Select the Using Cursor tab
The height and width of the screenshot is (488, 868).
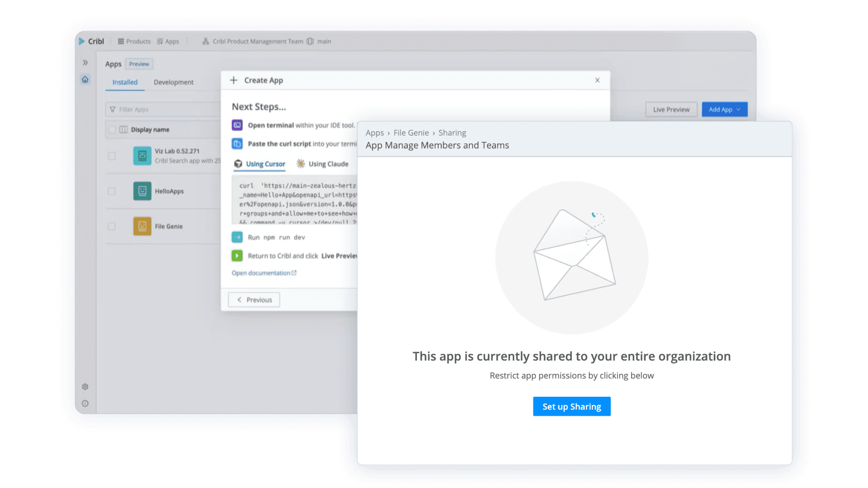(260, 164)
